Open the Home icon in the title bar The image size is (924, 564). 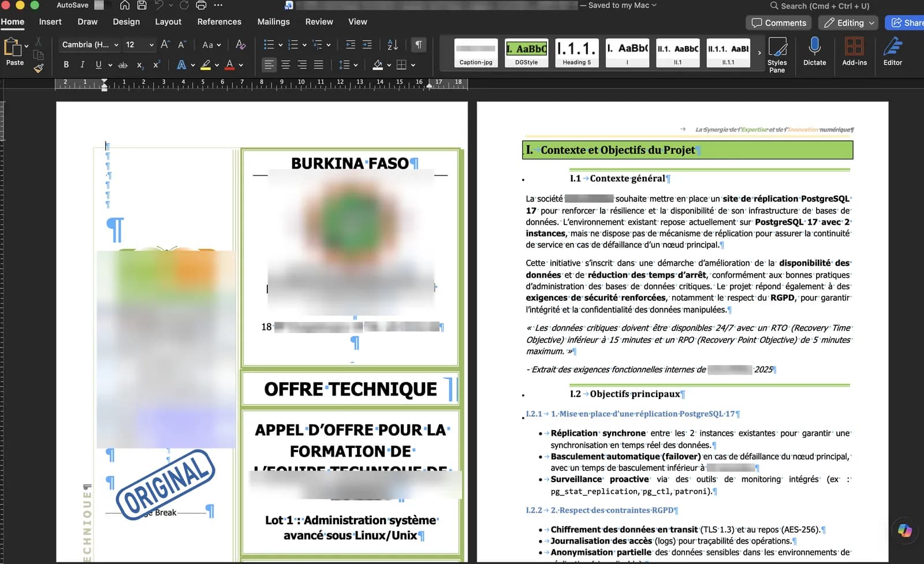coord(125,5)
